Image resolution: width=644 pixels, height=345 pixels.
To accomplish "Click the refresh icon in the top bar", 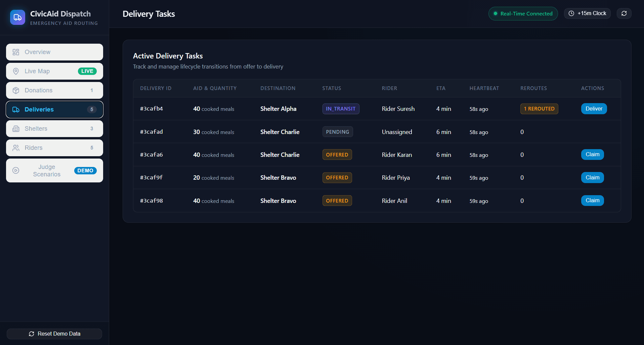I will 624,13.
